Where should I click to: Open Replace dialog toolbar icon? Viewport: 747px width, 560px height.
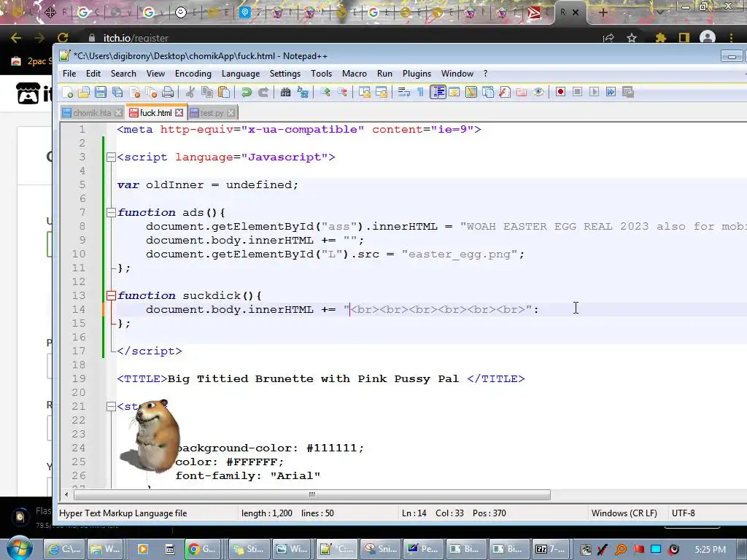tap(303, 92)
